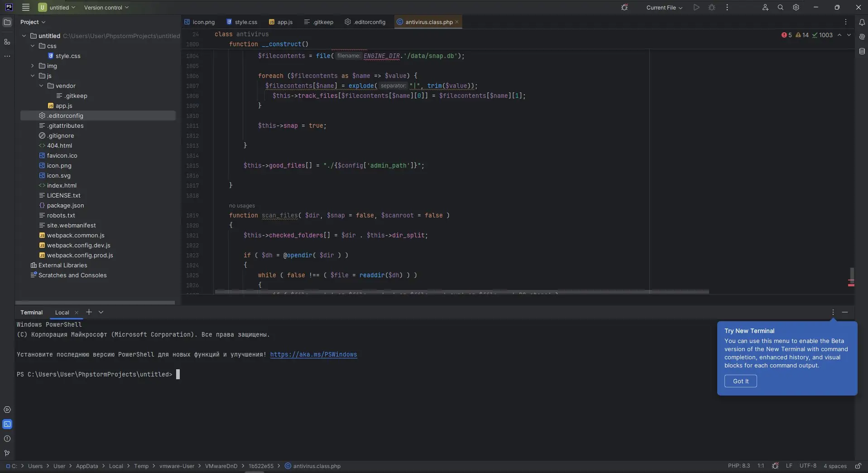Click the Got It button
This screenshot has width=868, height=473.
pyautogui.click(x=740, y=381)
